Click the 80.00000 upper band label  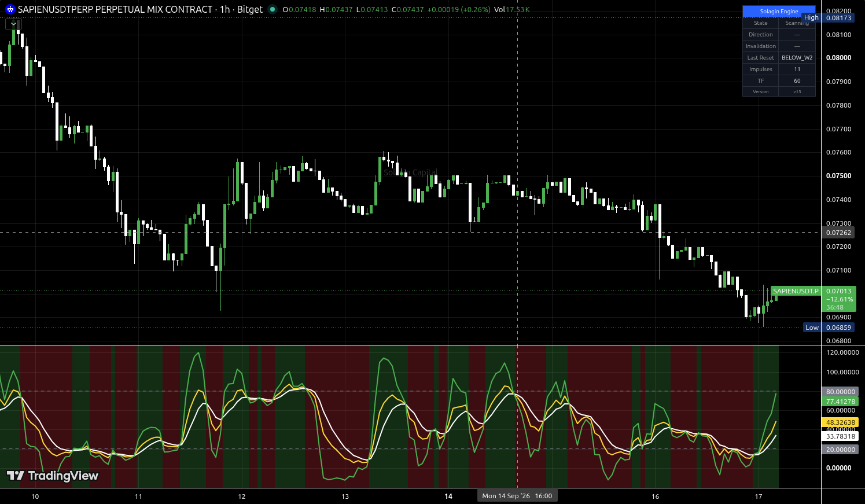tap(840, 392)
